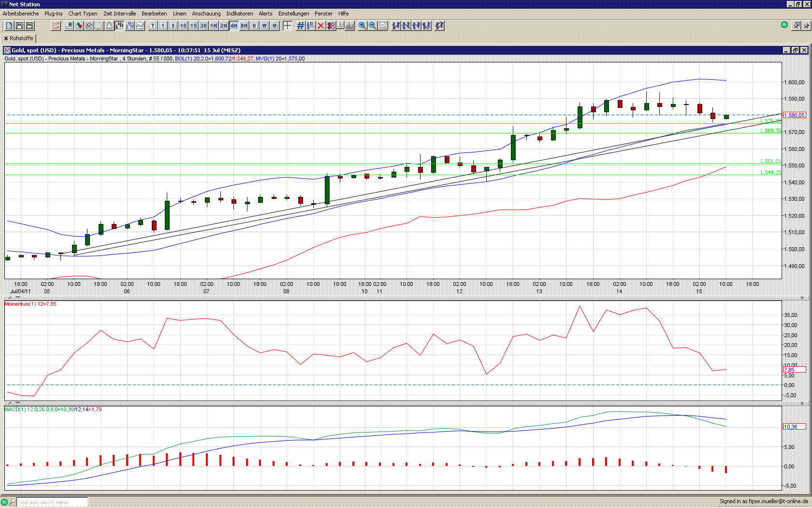This screenshot has width=812, height=508.
Task: Open the Alerts menu
Action: coord(265,14)
